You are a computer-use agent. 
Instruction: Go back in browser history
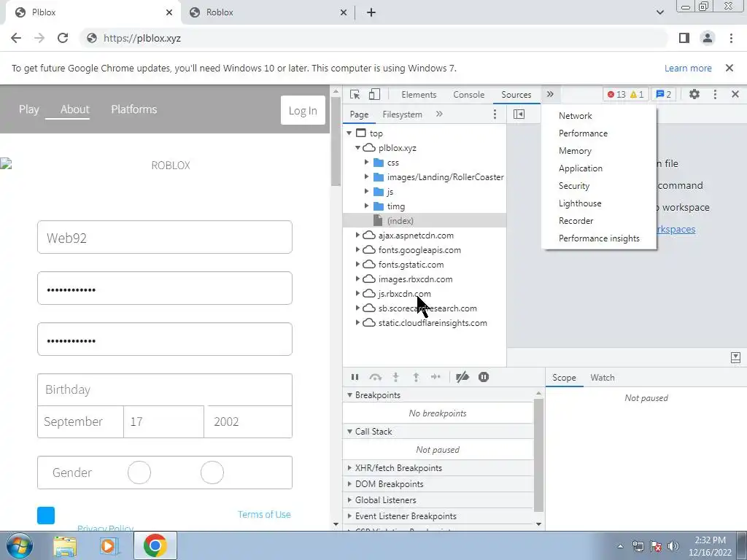(x=16, y=38)
